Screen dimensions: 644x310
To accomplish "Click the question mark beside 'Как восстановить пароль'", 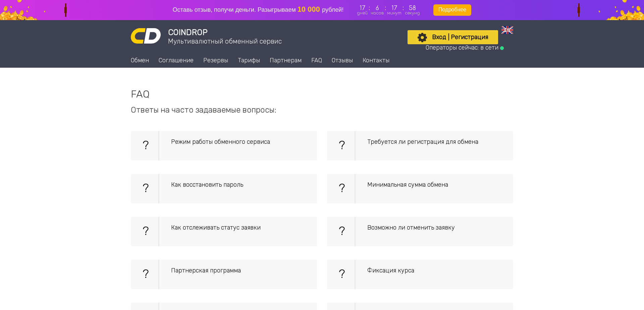I will tap(145, 188).
